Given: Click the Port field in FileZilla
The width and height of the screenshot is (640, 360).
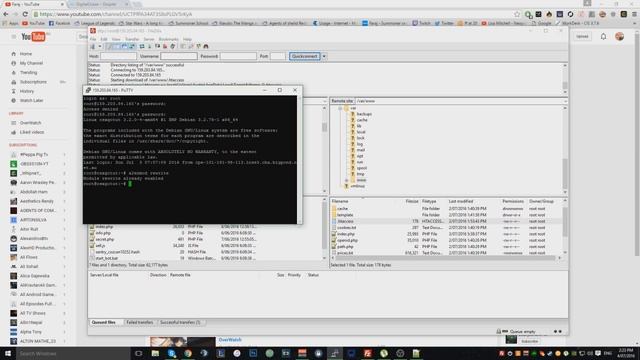Looking at the screenshot, I should (x=278, y=56).
